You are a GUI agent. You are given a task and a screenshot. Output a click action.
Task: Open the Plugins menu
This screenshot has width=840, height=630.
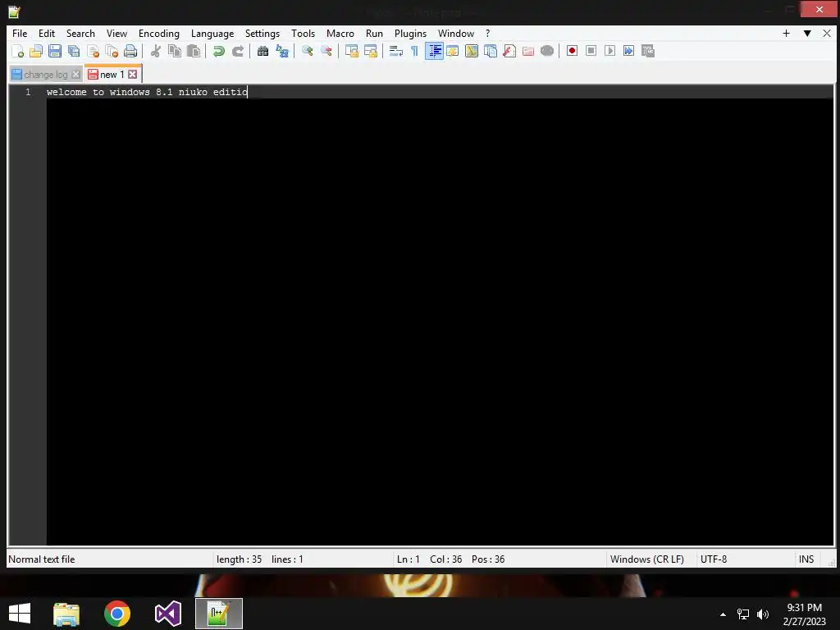tap(410, 33)
